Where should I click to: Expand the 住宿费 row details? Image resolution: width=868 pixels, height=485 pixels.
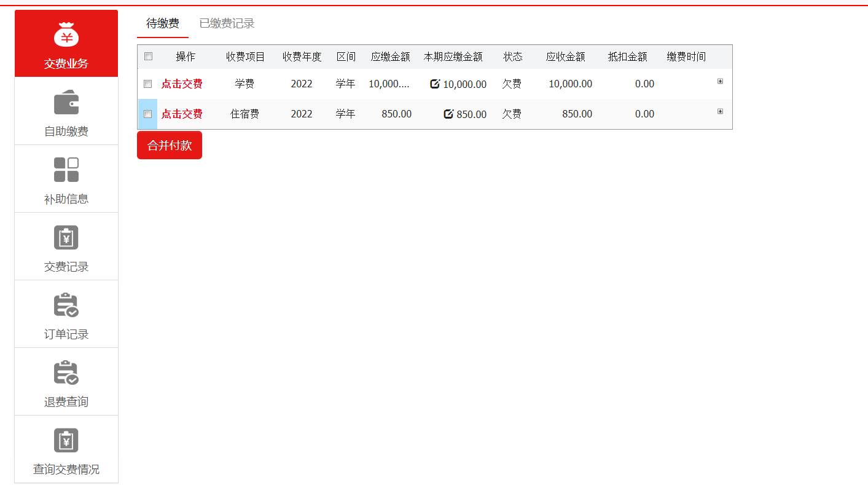(x=720, y=111)
